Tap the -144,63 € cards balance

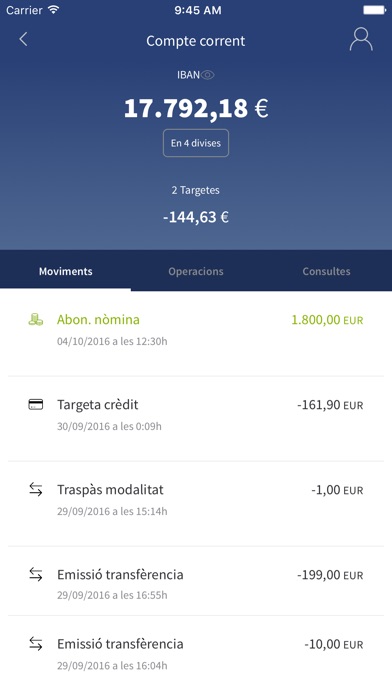196,217
